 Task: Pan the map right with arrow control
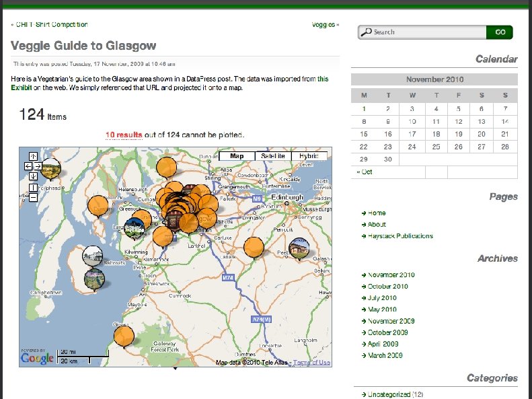click(38, 166)
